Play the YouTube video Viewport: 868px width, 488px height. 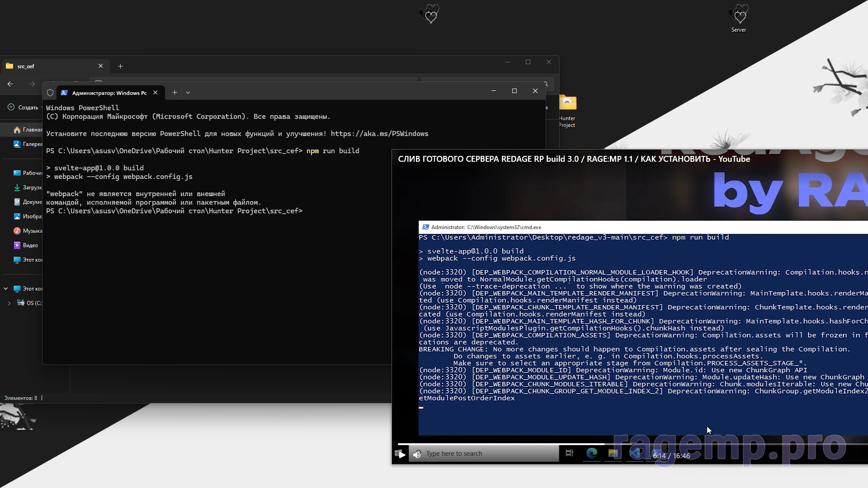401,454
